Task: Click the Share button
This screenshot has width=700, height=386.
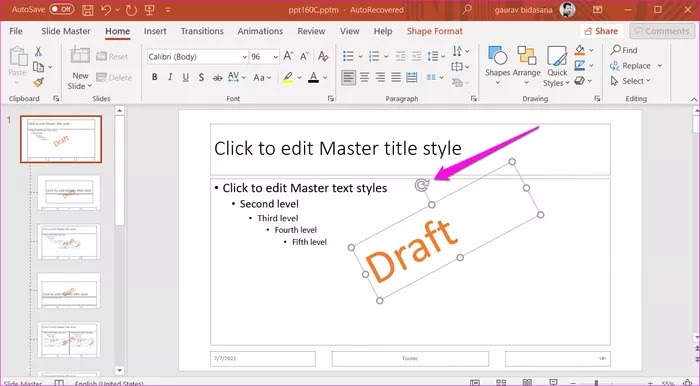Action: pos(601,31)
